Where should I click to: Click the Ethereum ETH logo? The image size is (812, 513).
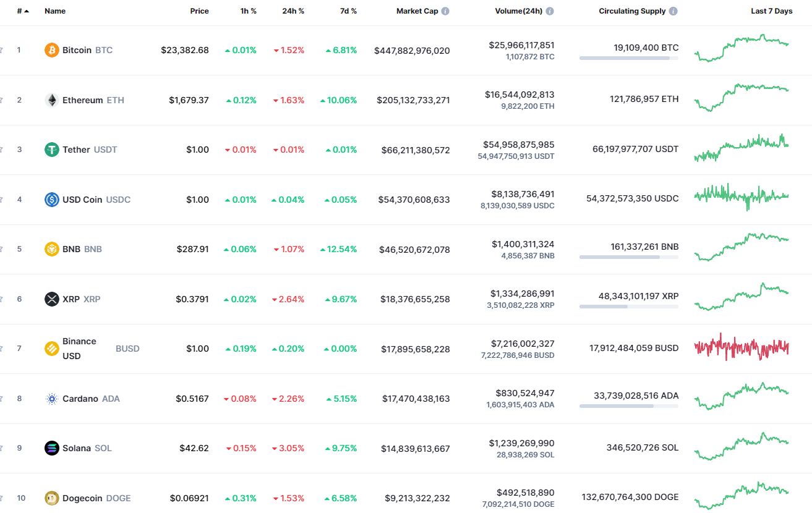pyautogui.click(x=51, y=100)
